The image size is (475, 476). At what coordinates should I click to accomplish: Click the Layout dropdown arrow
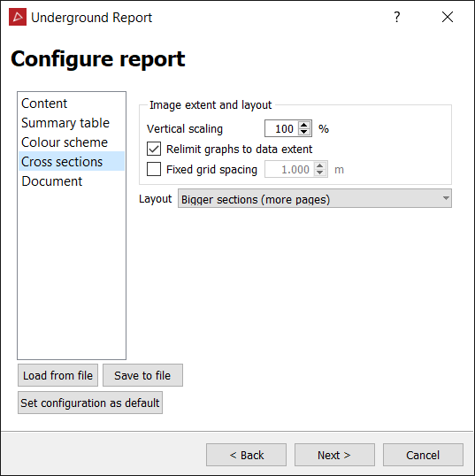(446, 198)
